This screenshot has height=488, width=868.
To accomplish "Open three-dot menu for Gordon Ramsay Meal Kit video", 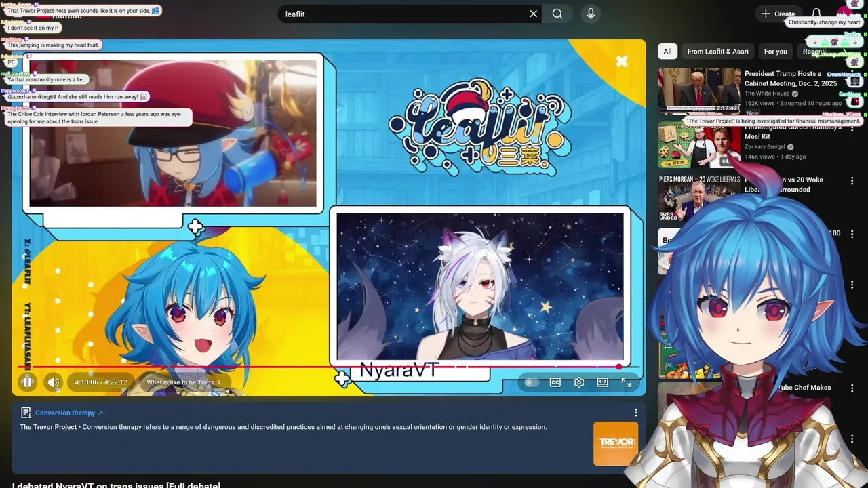I will click(x=852, y=128).
